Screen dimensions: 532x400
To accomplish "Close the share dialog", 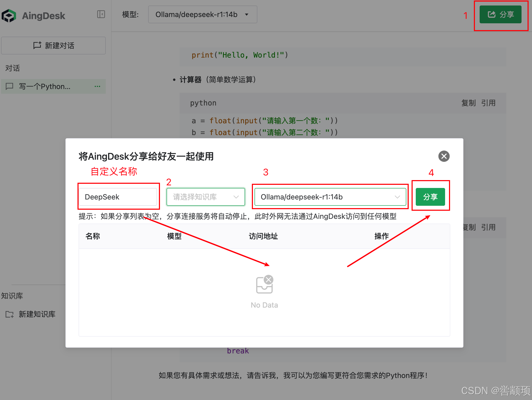I will [444, 156].
